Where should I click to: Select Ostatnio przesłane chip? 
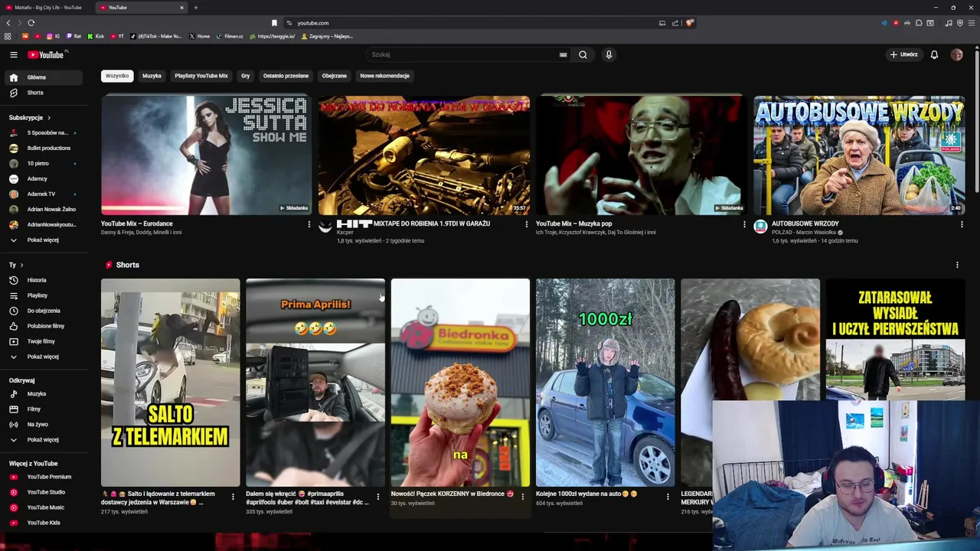tap(286, 76)
